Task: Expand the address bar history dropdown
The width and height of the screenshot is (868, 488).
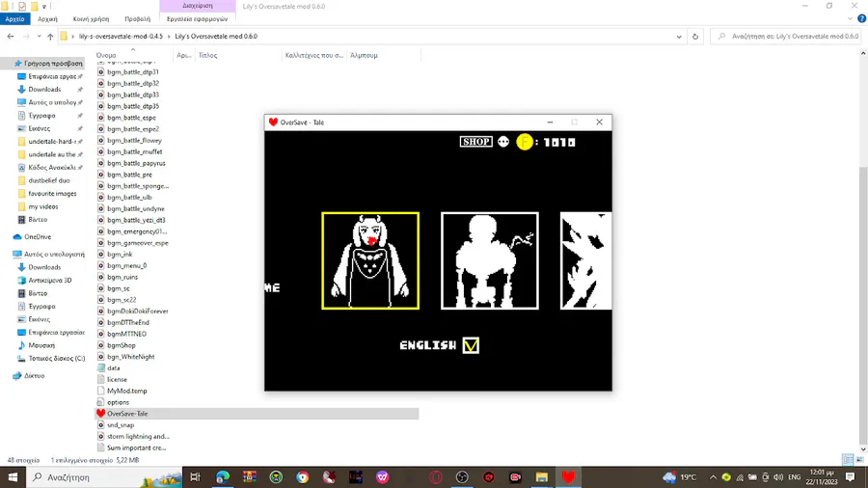Action: coord(679,37)
